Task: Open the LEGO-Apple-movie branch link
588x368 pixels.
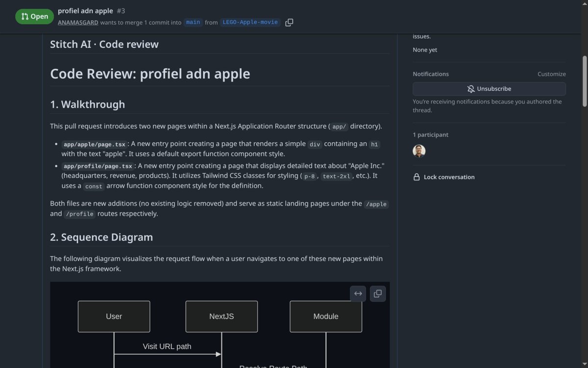Action: [250, 23]
